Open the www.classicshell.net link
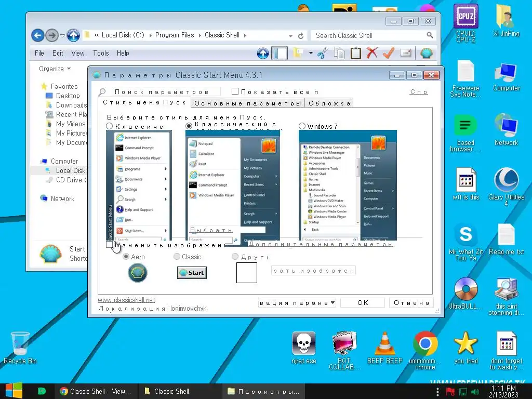The height and width of the screenshot is (399, 532). pos(126,300)
